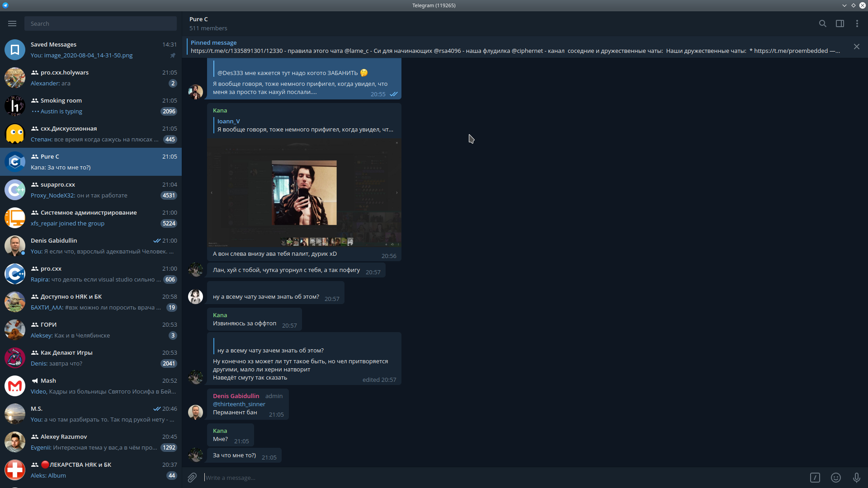The height and width of the screenshot is (488, 868).
Task: Open the selfie screenshot image in message
Action: [304, 193]
